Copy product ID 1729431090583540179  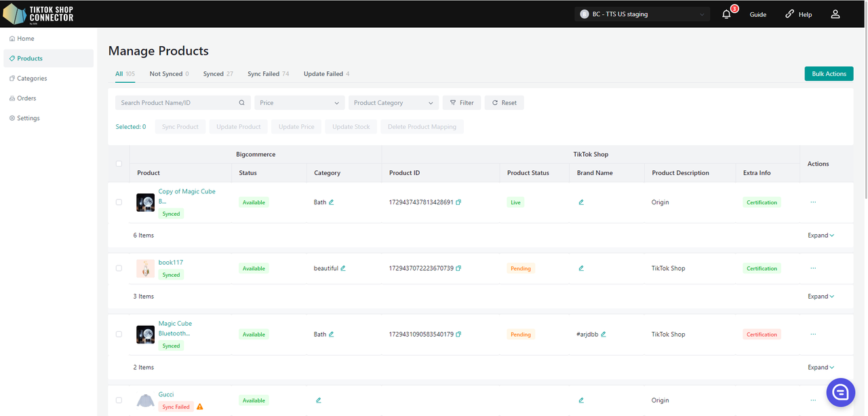pos(458,335)
